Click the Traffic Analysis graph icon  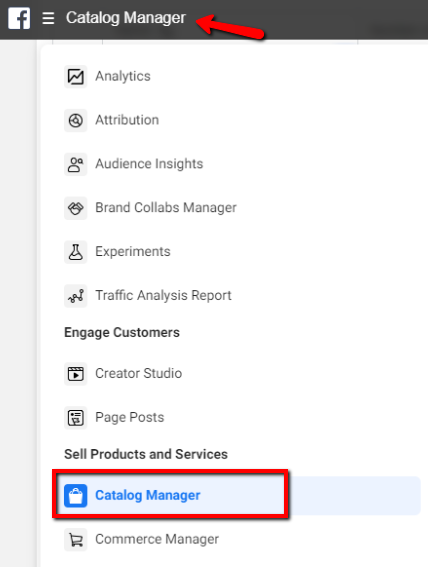pyautogui.click(x=76, y=296)
